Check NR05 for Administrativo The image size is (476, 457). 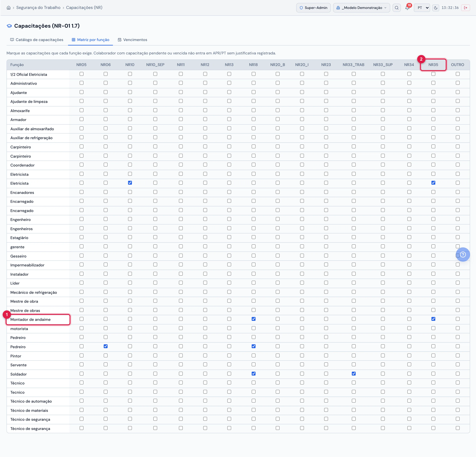click(x=82, y=83)
